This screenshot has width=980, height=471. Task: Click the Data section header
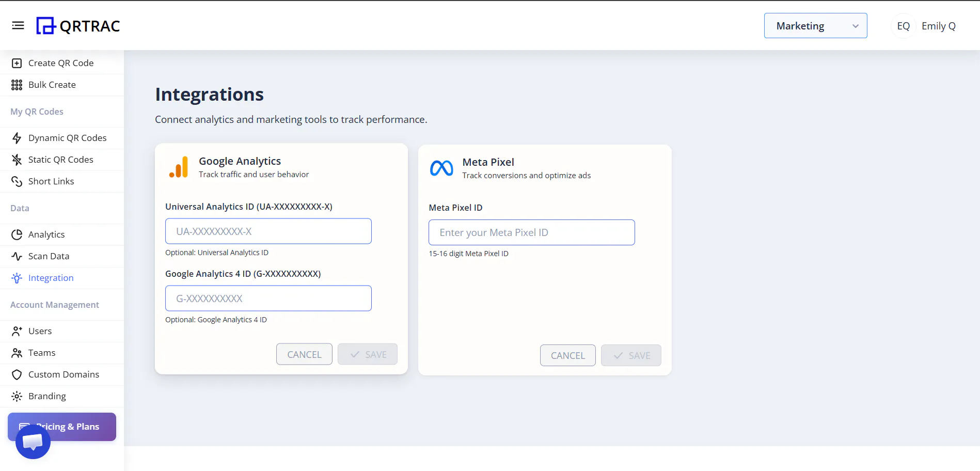20,208
